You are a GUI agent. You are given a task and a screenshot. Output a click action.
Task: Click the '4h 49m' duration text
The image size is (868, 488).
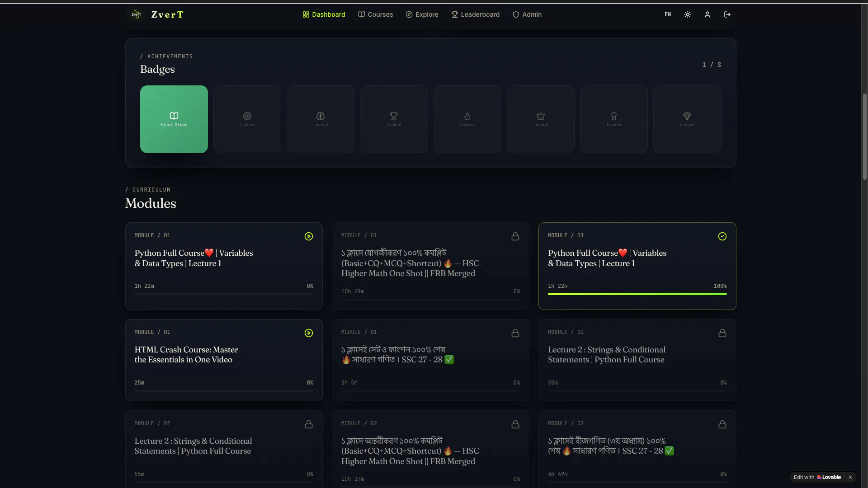pyautogui.click(x=557, y=474)
